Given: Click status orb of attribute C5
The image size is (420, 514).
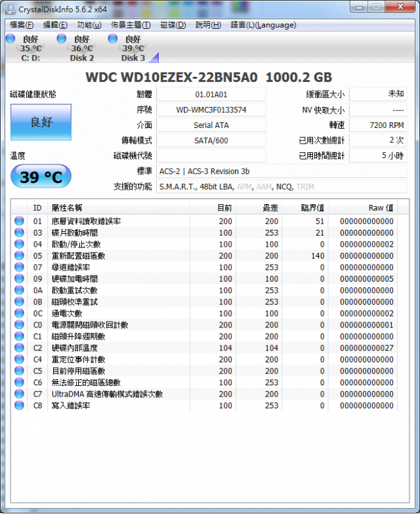Looking at the screenshot, I should [19, 371].
